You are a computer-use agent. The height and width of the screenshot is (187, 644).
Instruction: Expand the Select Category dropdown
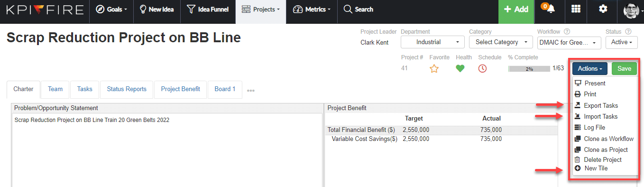tap(501, 42)
